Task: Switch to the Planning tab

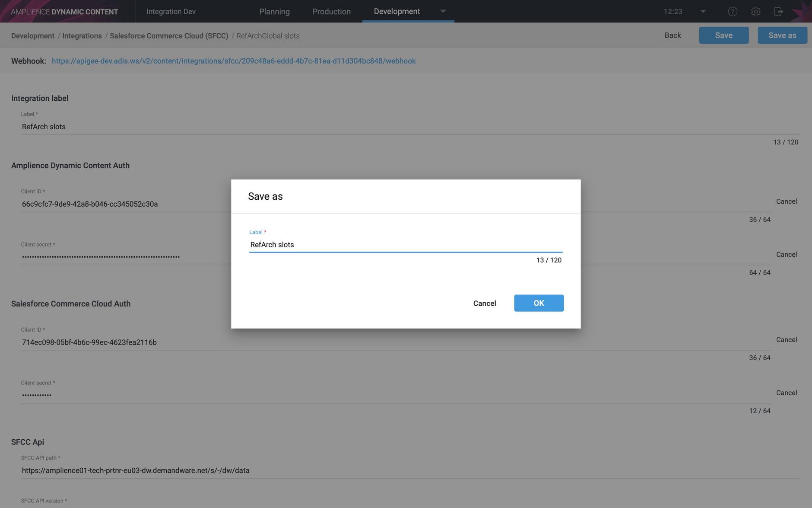Action: (x=274, y=12)
